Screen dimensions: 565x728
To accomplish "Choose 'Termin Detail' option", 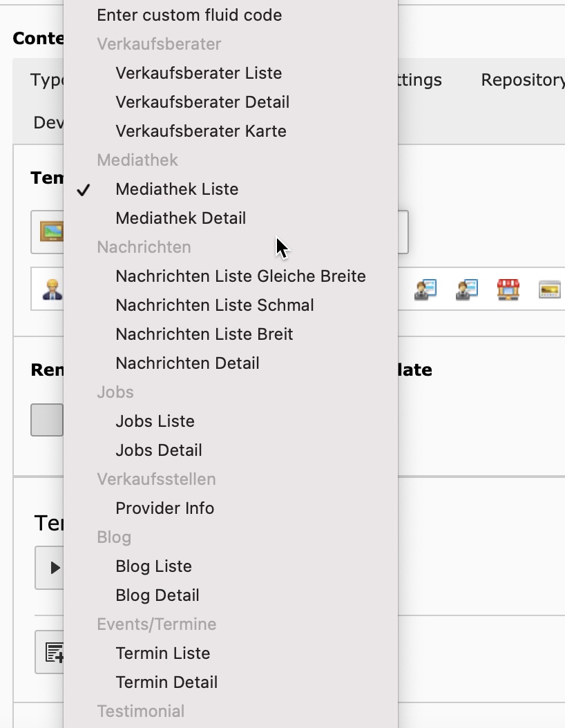I will (x=231, y=682).
